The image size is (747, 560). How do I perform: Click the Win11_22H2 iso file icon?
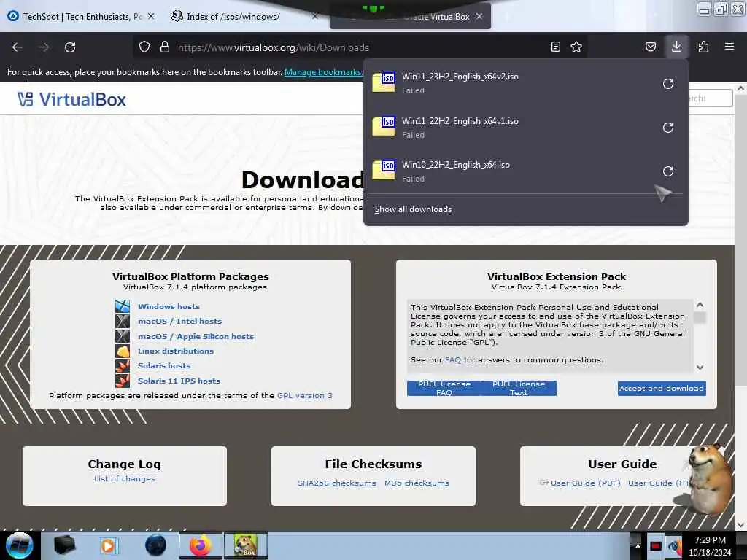(x=384, y=126)
